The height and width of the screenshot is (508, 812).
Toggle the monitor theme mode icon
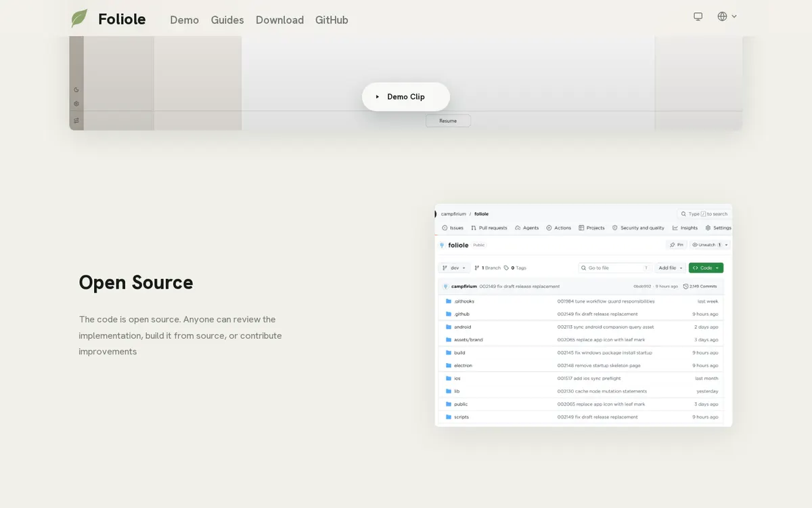click(698, 16)
